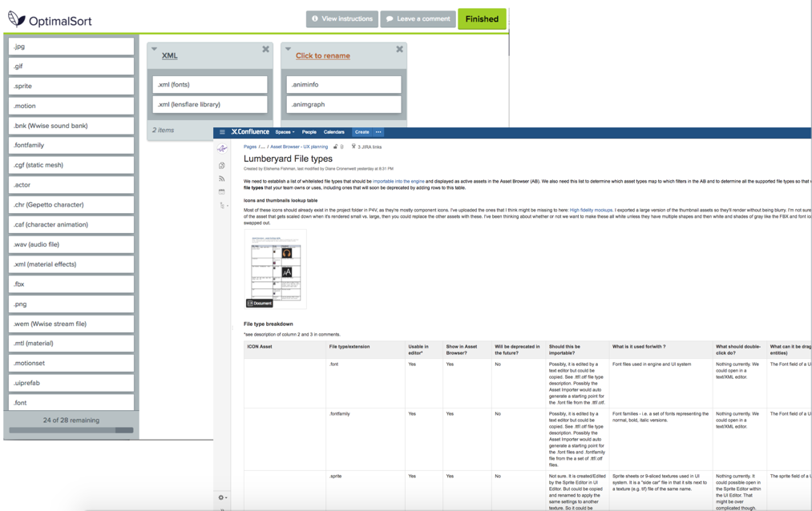Click the View instructions button
Viewport: 812px width, 511px height.
[341, 18]
